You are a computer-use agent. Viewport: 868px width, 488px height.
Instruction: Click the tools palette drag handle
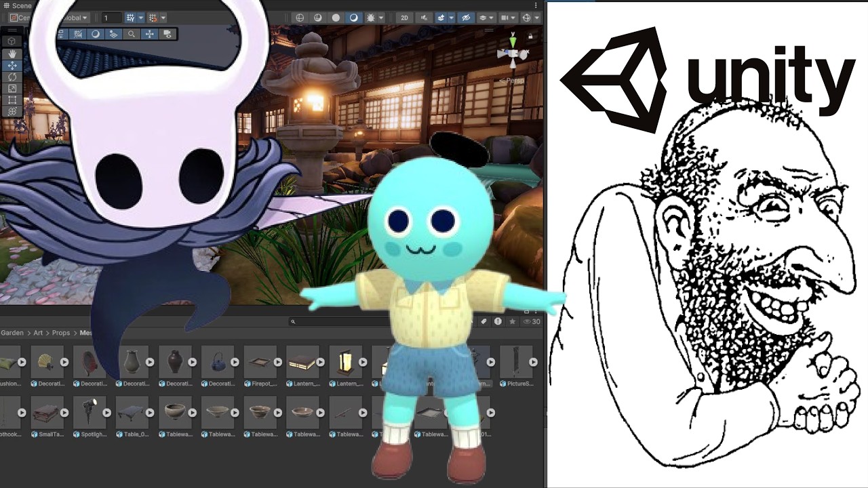(x=12, y=30)
